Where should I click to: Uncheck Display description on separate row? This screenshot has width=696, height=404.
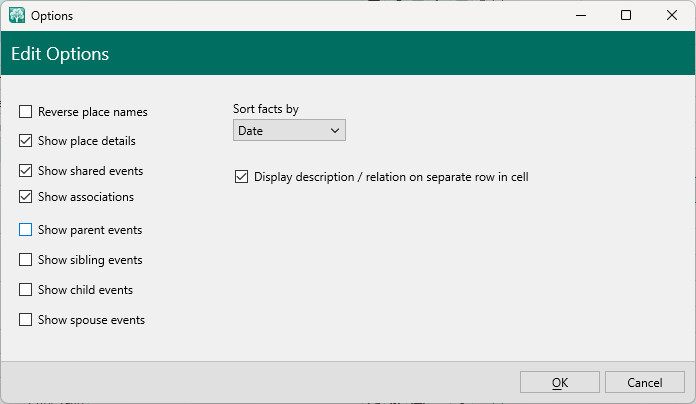point(241,177)
